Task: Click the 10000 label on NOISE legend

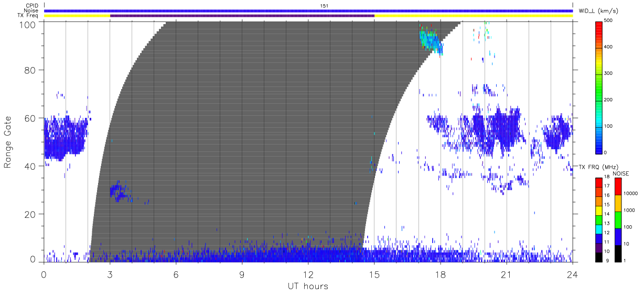Action: (631, 193)
